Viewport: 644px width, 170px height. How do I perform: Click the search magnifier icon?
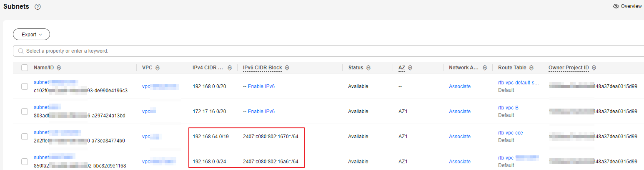coord(21,51)
